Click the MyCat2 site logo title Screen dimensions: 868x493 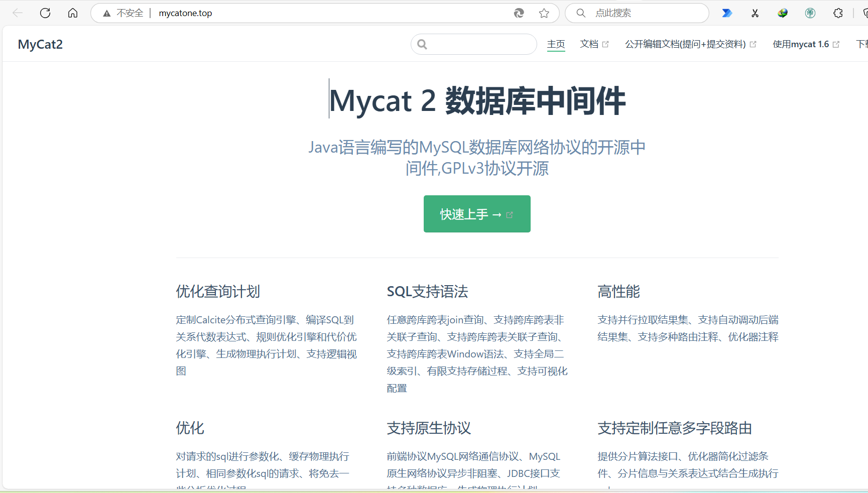click(40, 44)
